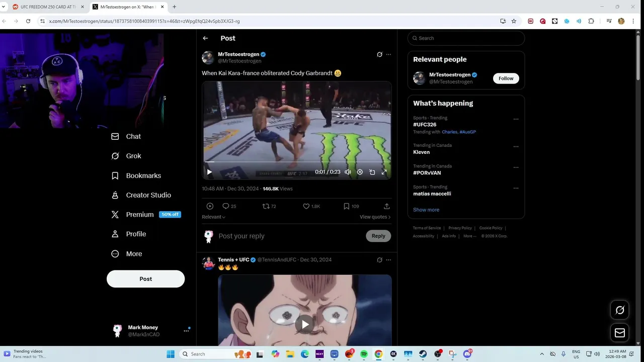Reload the page
644x362 pixels.
click(x=28, y=21)
